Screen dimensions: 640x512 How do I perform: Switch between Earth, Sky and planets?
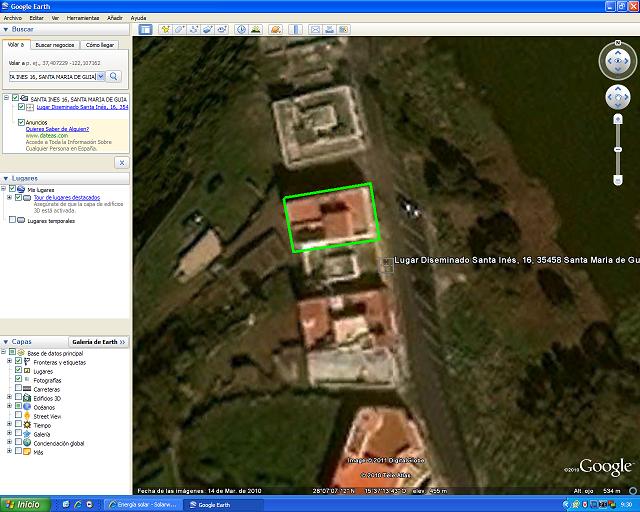tap(276, 29)
